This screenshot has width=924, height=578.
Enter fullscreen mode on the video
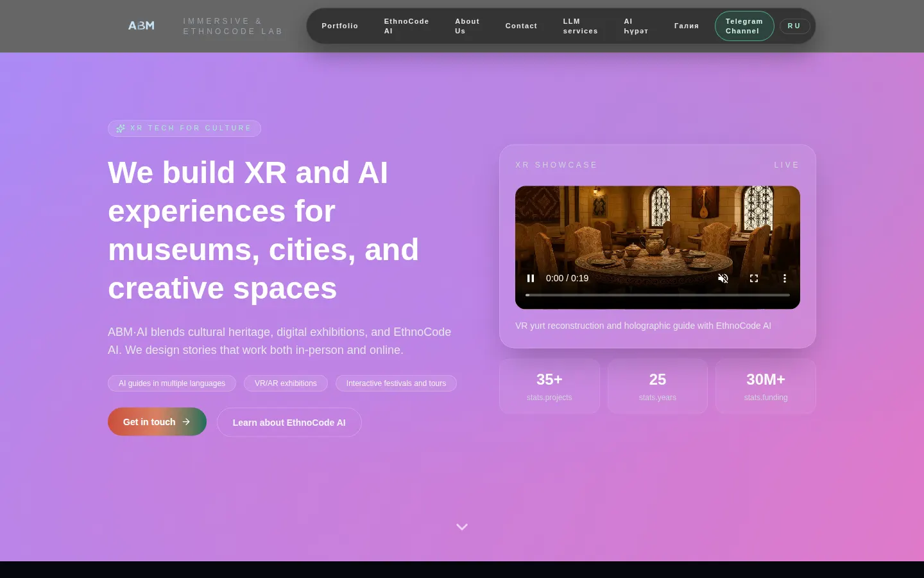(x=754, y=278)
